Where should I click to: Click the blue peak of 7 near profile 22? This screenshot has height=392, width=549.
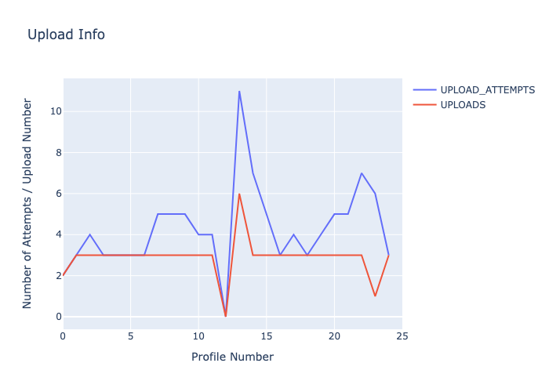[362, 173]
